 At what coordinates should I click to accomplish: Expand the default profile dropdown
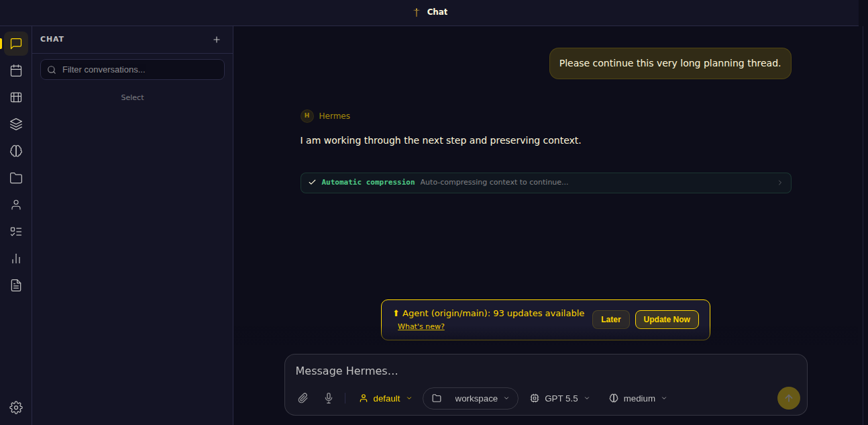(386, 398)
